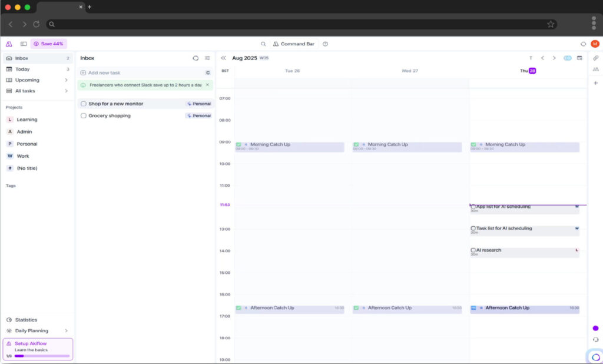Open the browser three-dot menu
603x364 pixels.
(x=594, y=23)
